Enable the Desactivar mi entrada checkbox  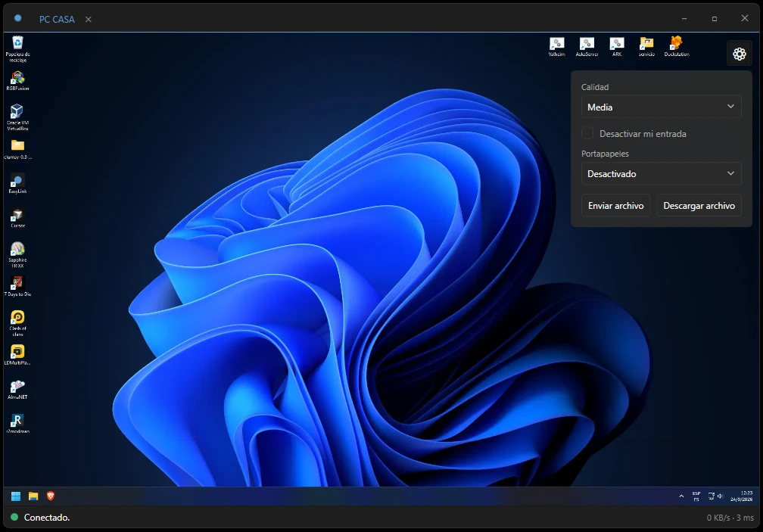[x=587, y=133]
